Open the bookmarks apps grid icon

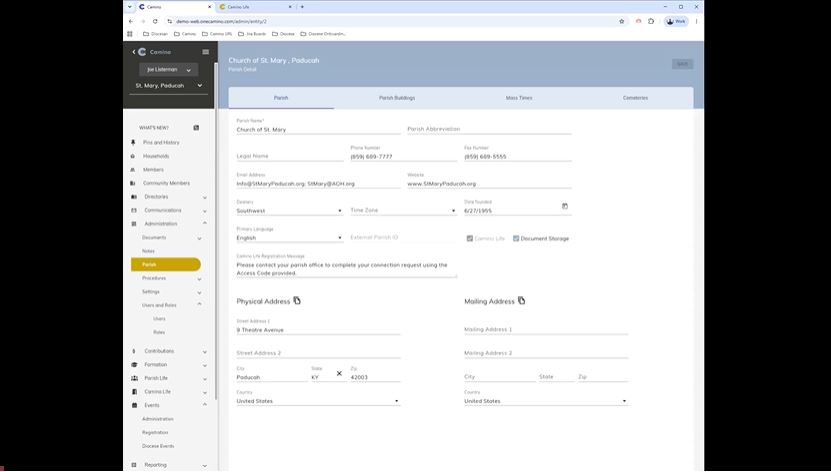click(129, 34)
